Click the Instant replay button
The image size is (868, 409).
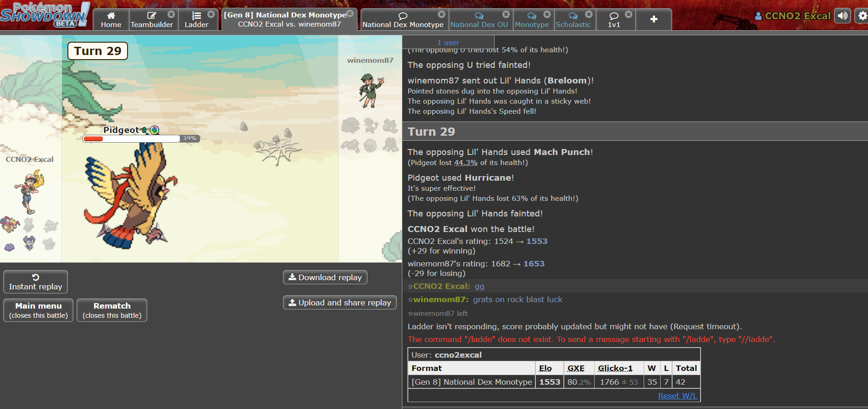36,282
